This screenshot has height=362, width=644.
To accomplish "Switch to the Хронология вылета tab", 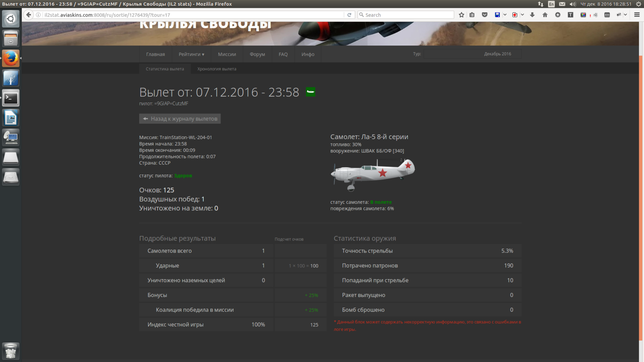I will pyautogui.click(x=217, y=69).
